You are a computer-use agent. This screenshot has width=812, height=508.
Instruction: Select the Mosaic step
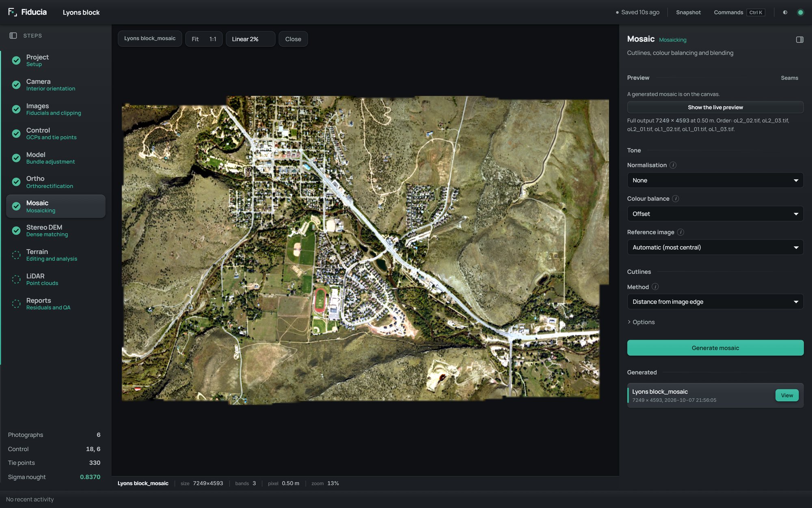[56, 206]
